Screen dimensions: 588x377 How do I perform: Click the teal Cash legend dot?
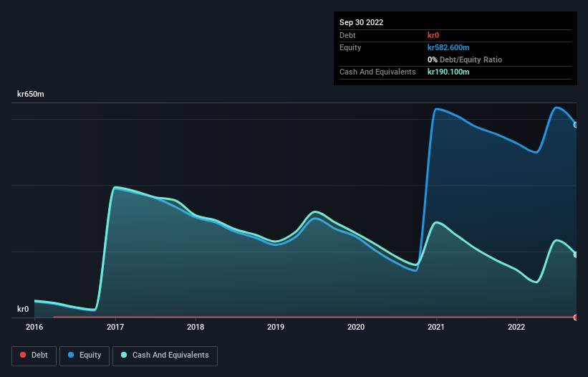(x=124, y=355)
